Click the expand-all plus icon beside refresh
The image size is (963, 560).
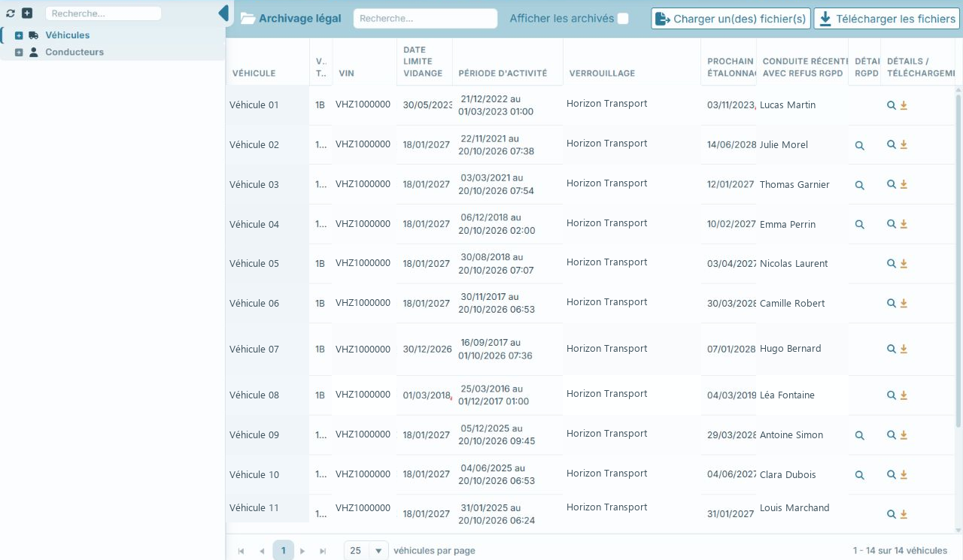27,14
